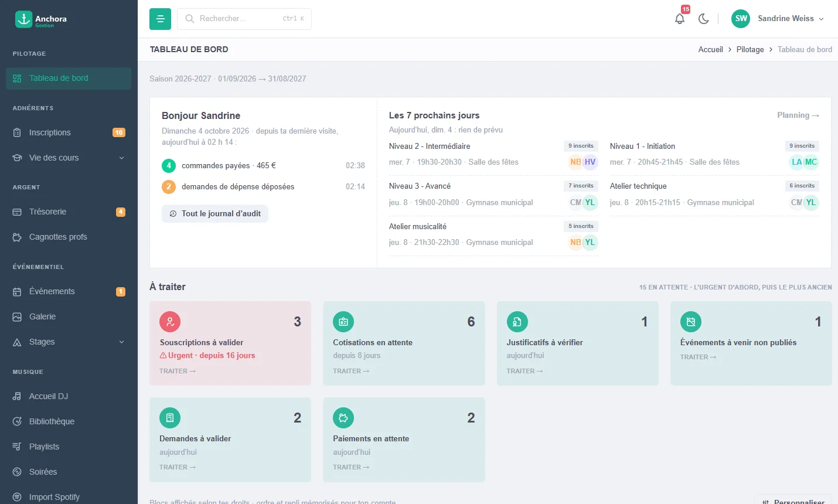Viewport: 838px width, 504px height.
Task: Open Inscriptions in the sidebar
Action: click(x=69, y=132)
